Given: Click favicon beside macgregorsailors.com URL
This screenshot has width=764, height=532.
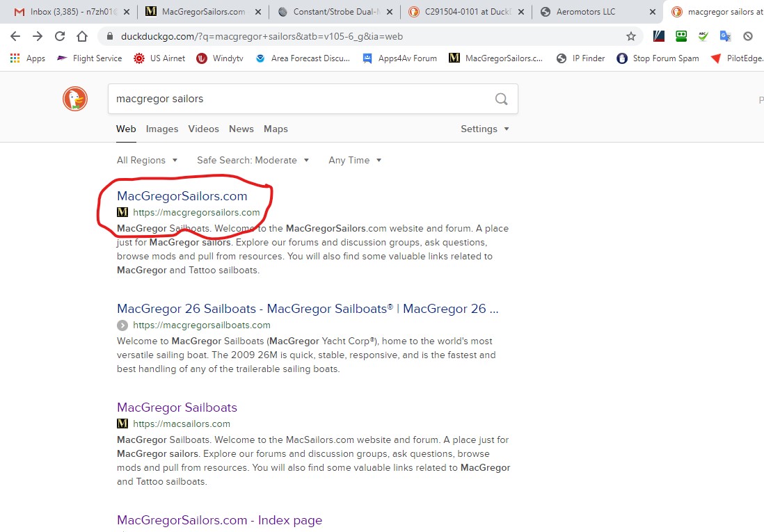Looking at the screenshot, I should (122, 212).
